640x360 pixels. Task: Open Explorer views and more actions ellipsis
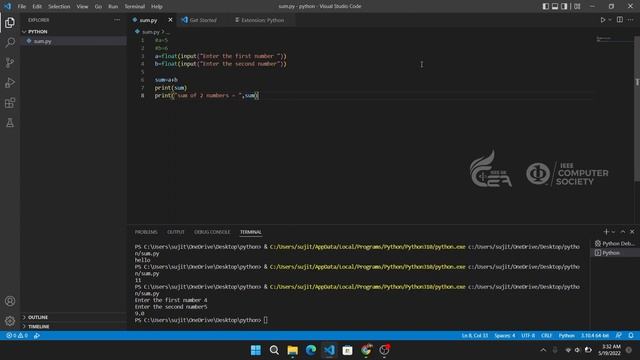(117, 20)
